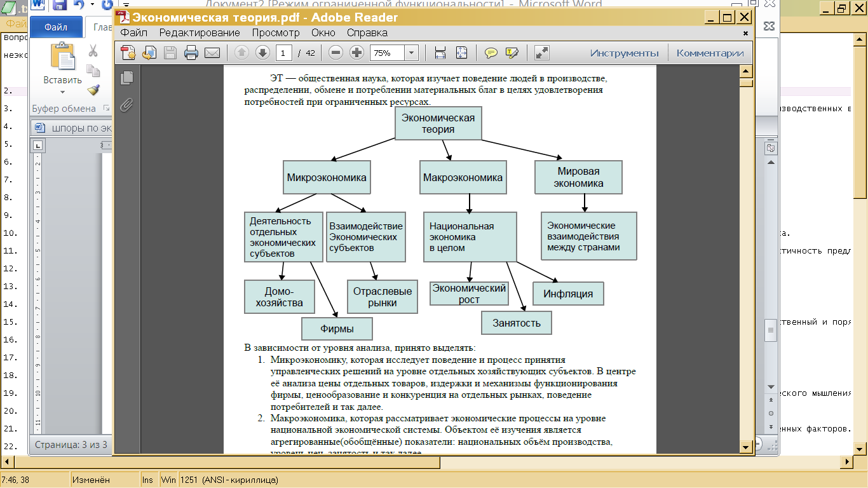Click the Win encoding indicator in status bar

pos(168,480)
